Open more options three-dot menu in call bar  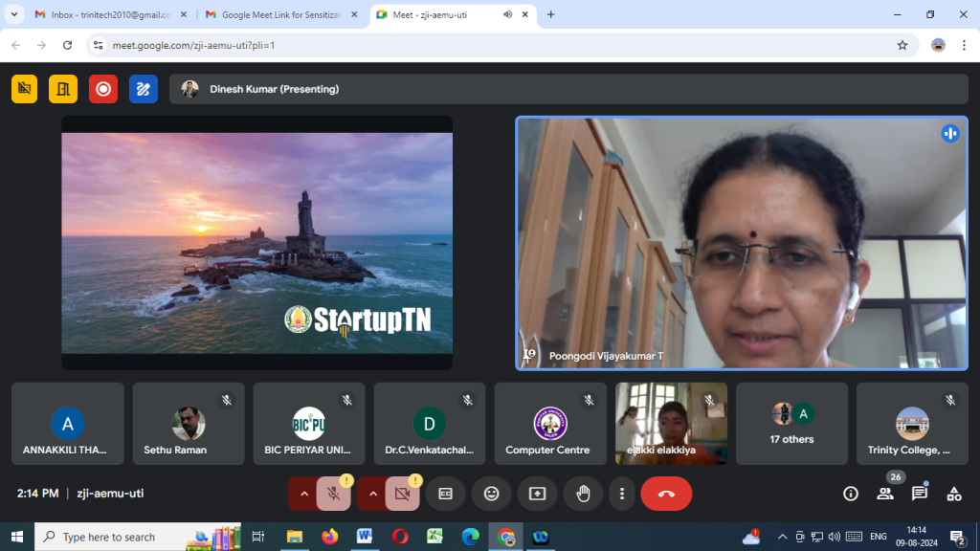coord(622,494)
